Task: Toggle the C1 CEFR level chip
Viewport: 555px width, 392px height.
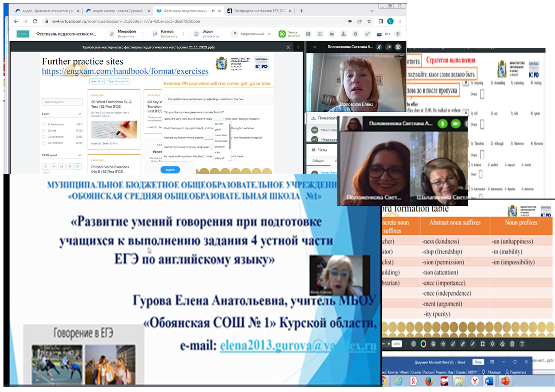Action: [x=46, y=166]
